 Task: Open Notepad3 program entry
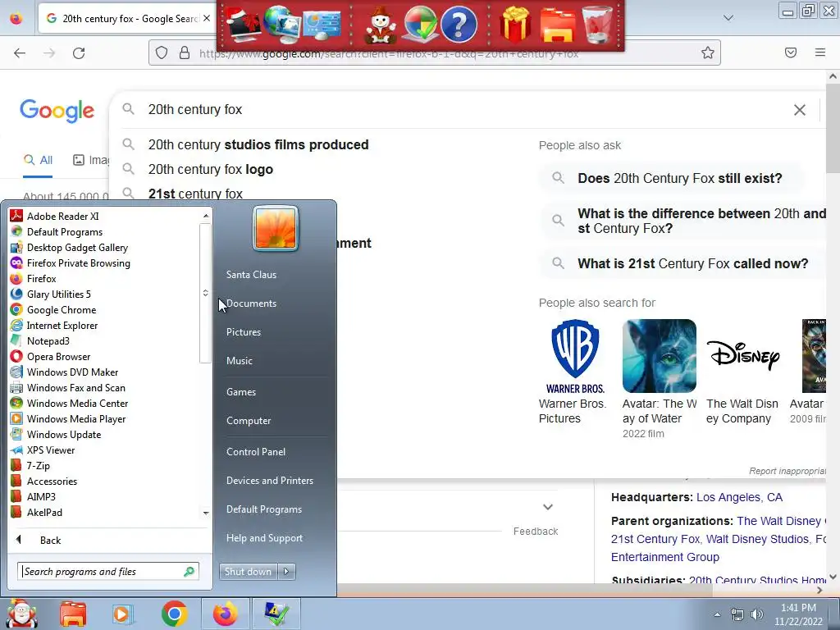pos(40,340)
